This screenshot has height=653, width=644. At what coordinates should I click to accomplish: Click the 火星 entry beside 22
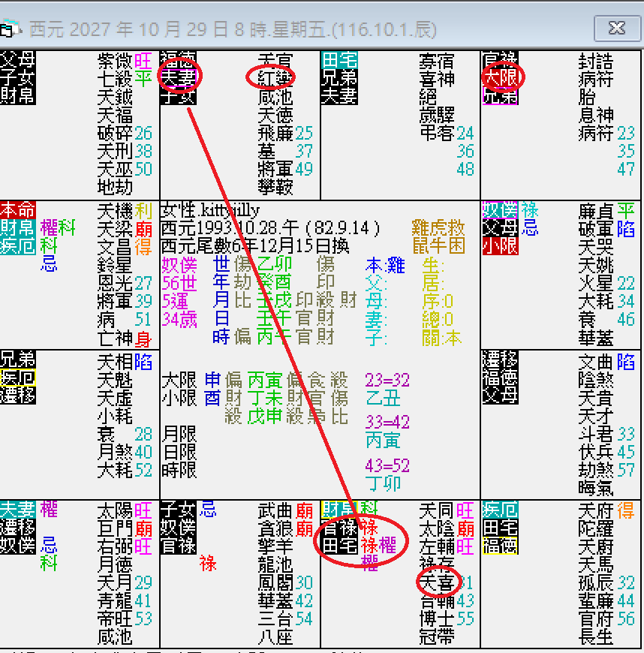coord(596,284)
